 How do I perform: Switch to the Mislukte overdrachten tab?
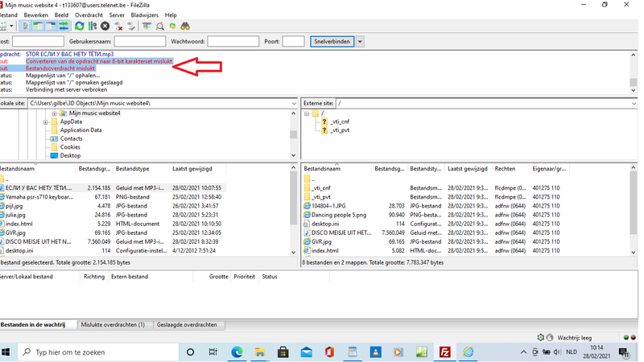click(113, 324)
